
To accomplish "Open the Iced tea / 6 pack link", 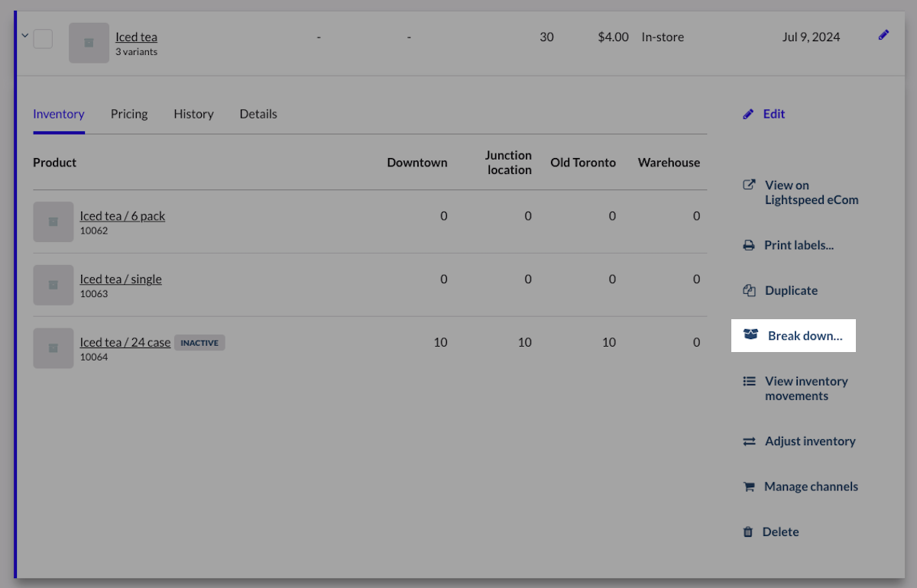I will pyautogui.click(x=122, y=216).
